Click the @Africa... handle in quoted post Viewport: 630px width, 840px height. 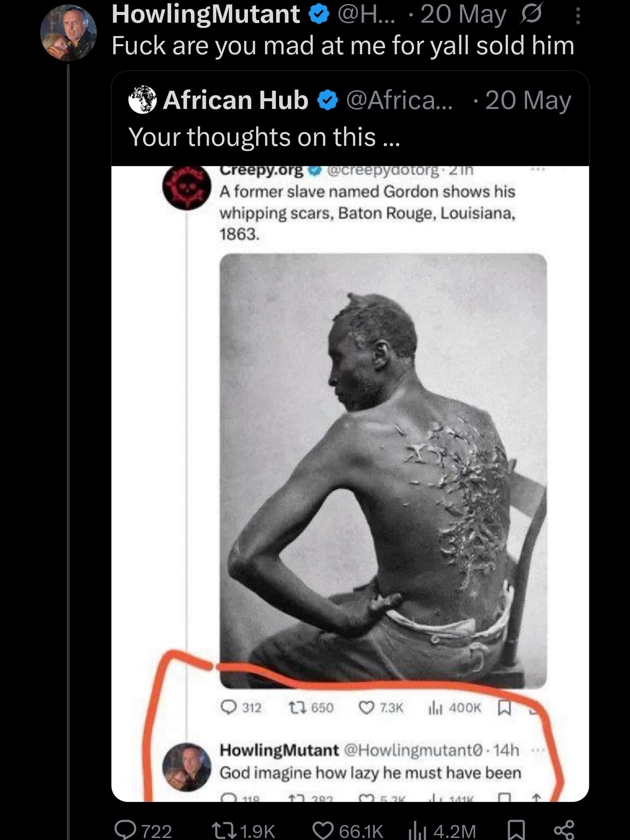tap(399, 100)
